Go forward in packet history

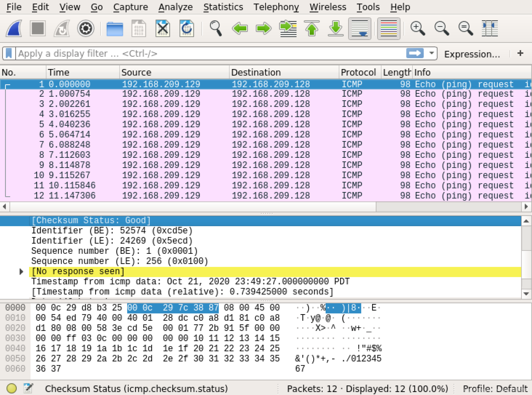[x=264, y=29]
